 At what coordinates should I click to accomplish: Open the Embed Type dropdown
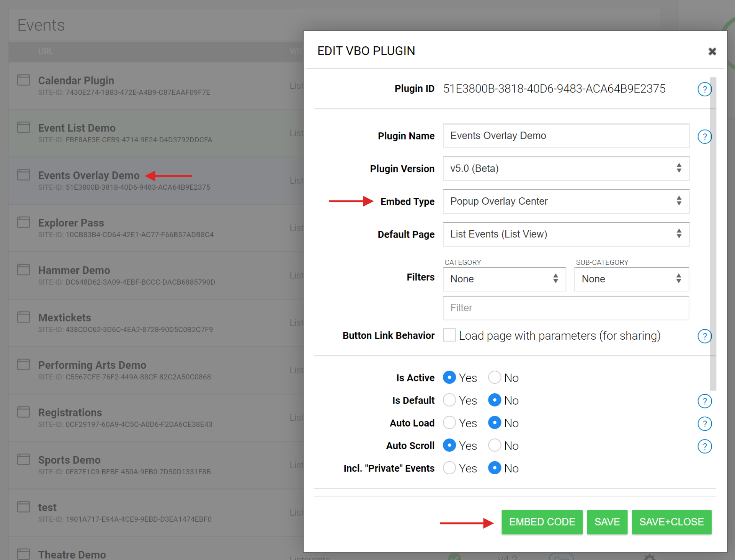coord(566,202)
